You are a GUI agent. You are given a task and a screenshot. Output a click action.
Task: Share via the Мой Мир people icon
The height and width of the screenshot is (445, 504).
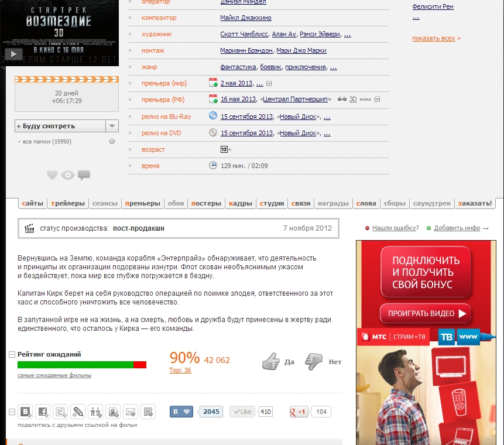pos(96,412)
